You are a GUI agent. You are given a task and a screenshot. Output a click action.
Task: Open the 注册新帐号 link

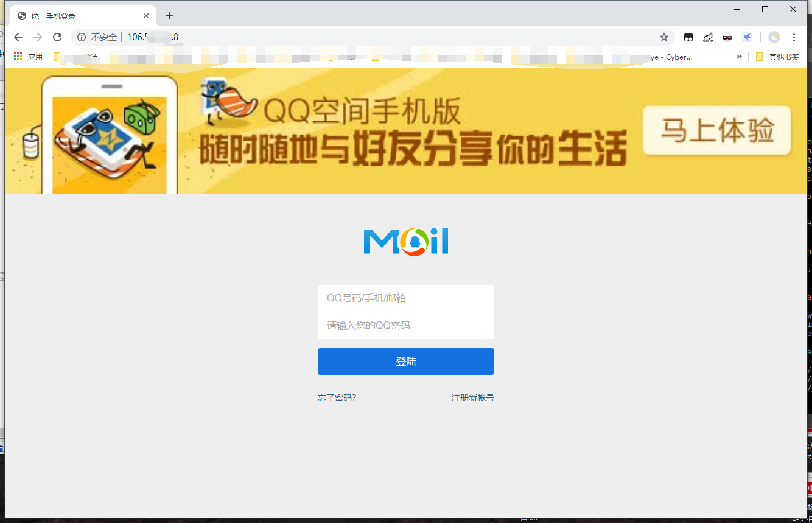coord(473,398)
